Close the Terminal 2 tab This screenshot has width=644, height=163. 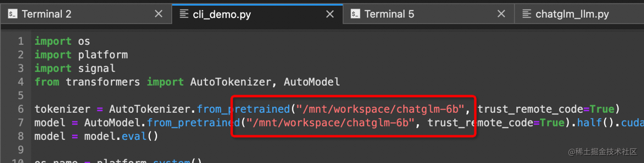[x=158, y=14]
